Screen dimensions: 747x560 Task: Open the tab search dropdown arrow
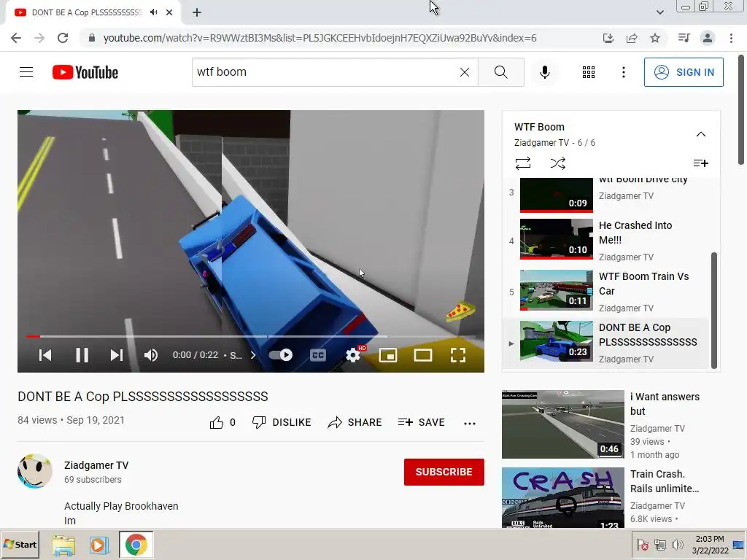point(659,12)
